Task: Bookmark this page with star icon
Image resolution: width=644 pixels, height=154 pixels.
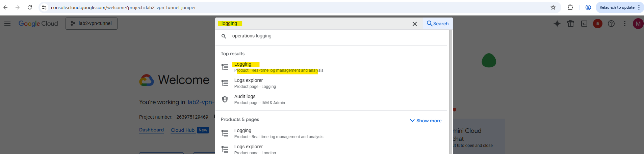Action: 553,7
